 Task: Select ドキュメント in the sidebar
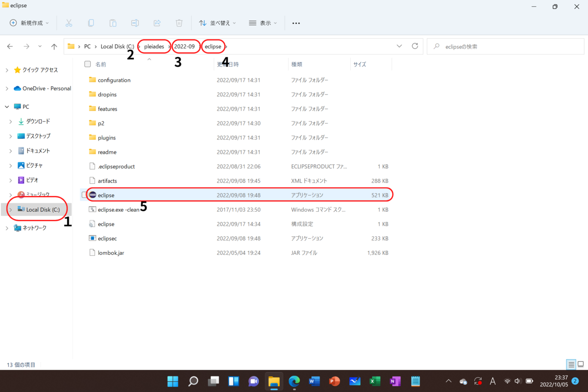pyautogui.click(x=38, y=151)
